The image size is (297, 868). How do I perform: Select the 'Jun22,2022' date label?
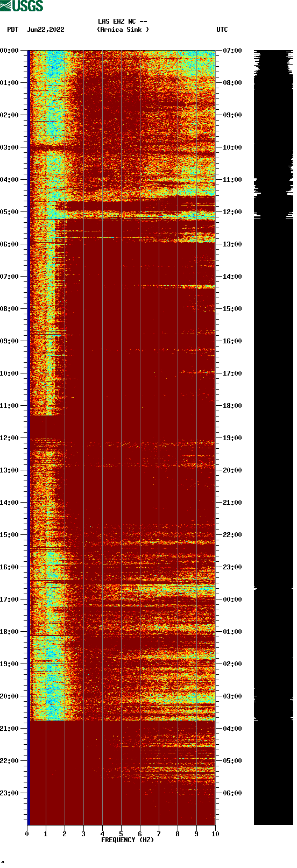pos(45,30)
